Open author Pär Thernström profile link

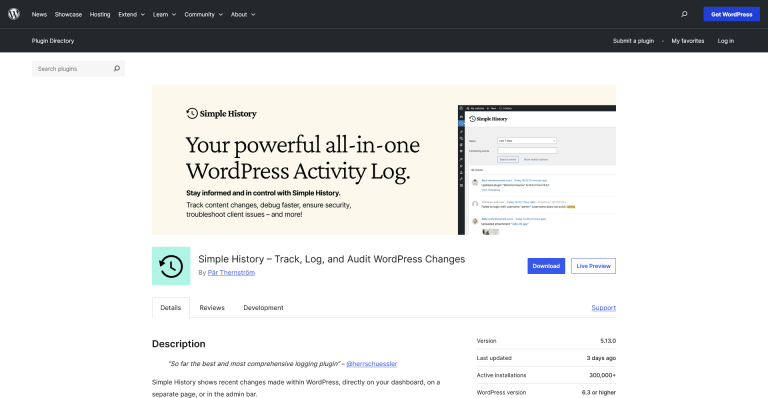(231, 273)
